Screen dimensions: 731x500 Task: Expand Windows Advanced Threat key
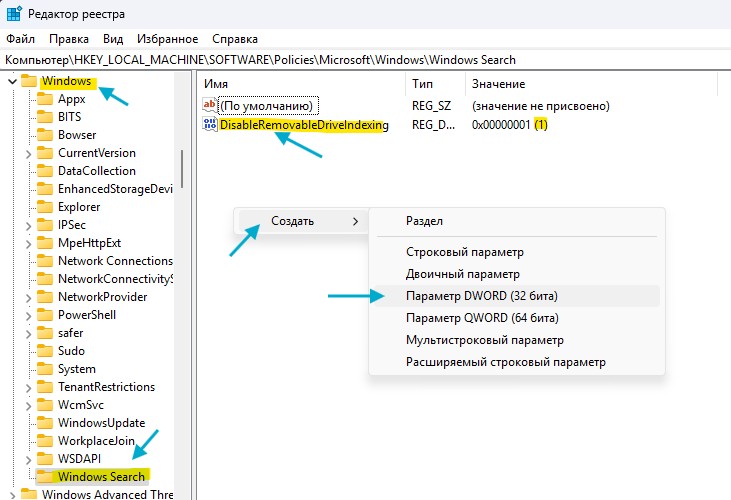(13, 494)
